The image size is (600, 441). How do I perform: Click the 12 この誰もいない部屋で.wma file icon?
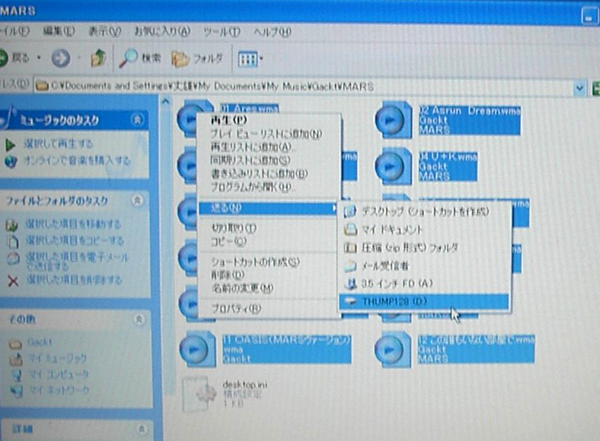pos(393,350)
